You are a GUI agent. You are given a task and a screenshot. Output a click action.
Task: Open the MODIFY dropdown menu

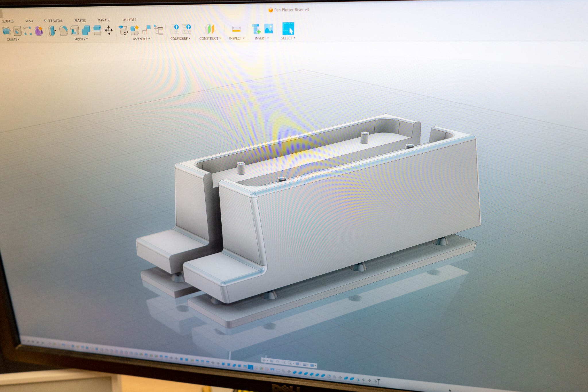(81, 39)
